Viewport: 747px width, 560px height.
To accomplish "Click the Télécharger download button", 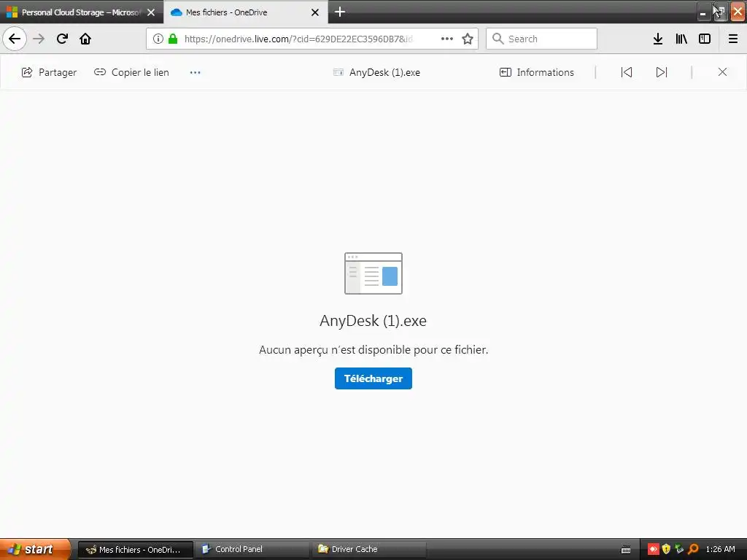I will point(373,378).
